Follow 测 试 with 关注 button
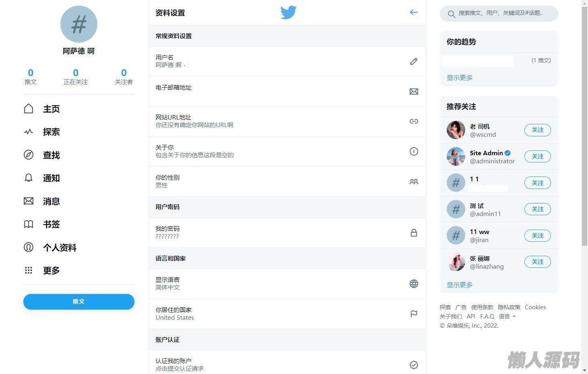Viewport: 588px width, 374px height. click(537, 209)
